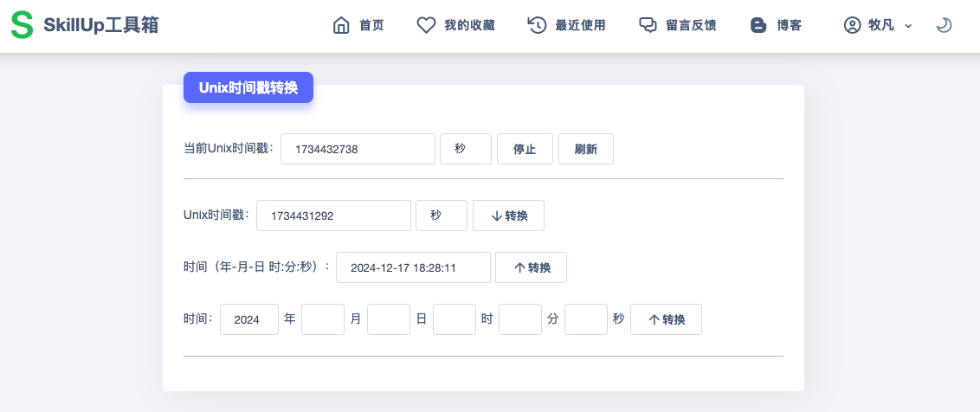Go to 我的收藏 page

click(x=469, y=25)
